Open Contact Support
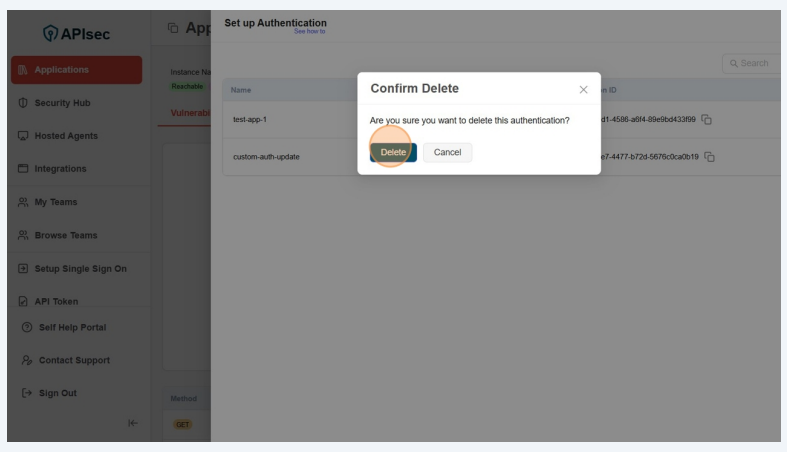 coord(74,361)
